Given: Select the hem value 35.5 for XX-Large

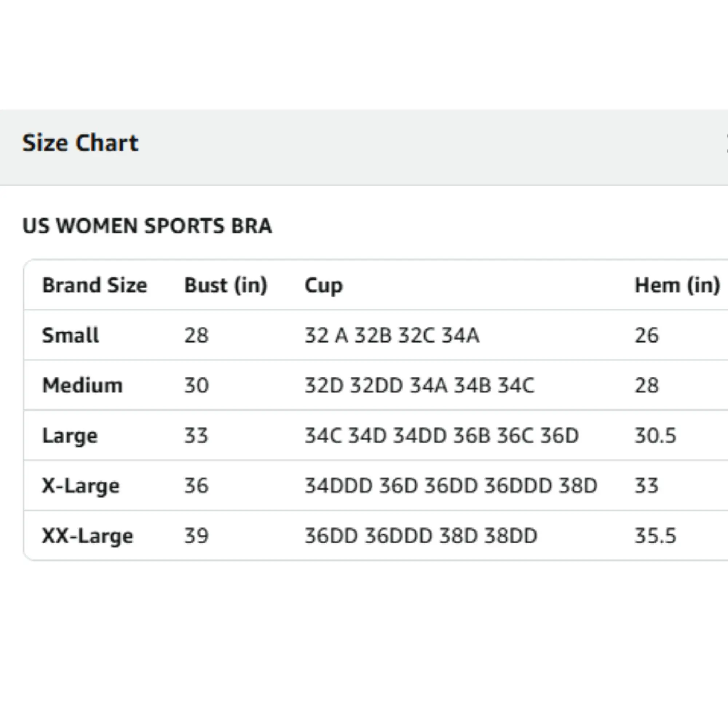Looking at the screenshot, I should click(x=655, y=536).
